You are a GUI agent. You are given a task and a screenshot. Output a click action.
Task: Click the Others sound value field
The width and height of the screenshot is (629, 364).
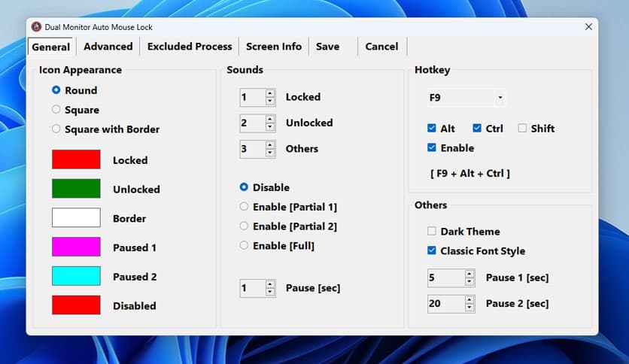point(253,149)
